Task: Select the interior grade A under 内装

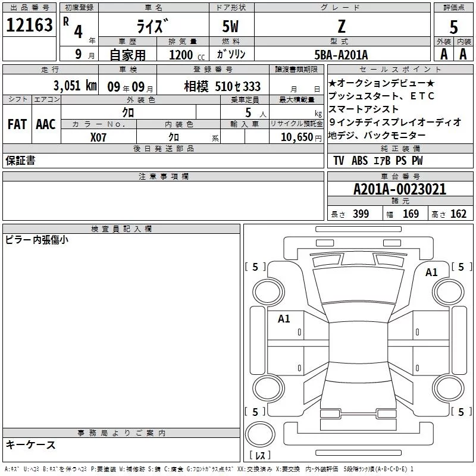Action: pyautogui.click(x=463, y=54)
